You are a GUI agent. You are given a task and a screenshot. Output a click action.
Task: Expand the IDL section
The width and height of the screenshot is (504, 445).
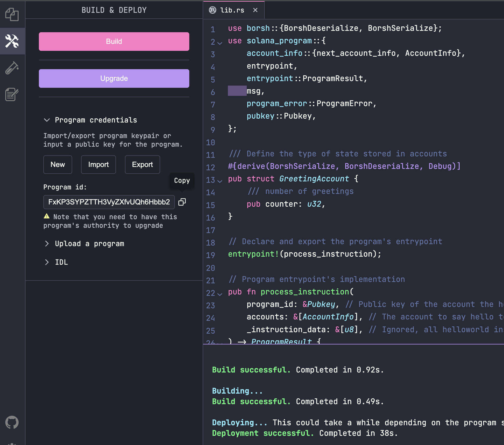pos(47,262)
